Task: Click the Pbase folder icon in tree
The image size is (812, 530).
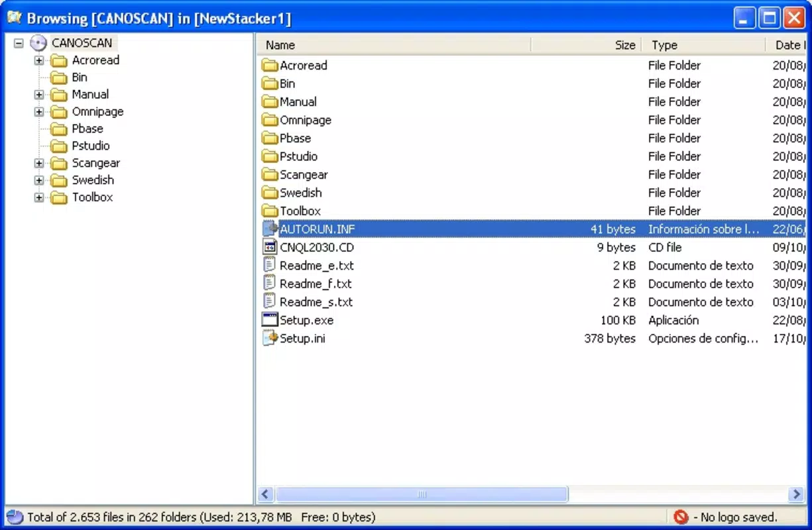Action: pos(60,130)
